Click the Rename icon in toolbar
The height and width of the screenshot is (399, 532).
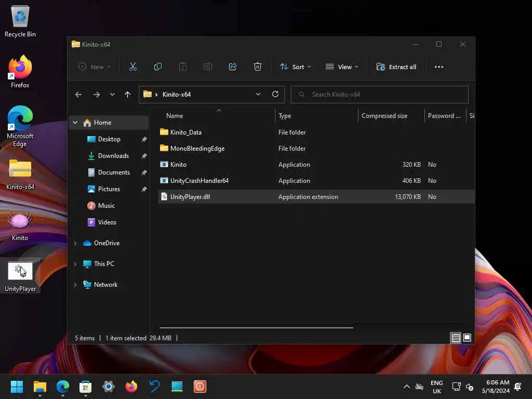click(x=208, y=67)
